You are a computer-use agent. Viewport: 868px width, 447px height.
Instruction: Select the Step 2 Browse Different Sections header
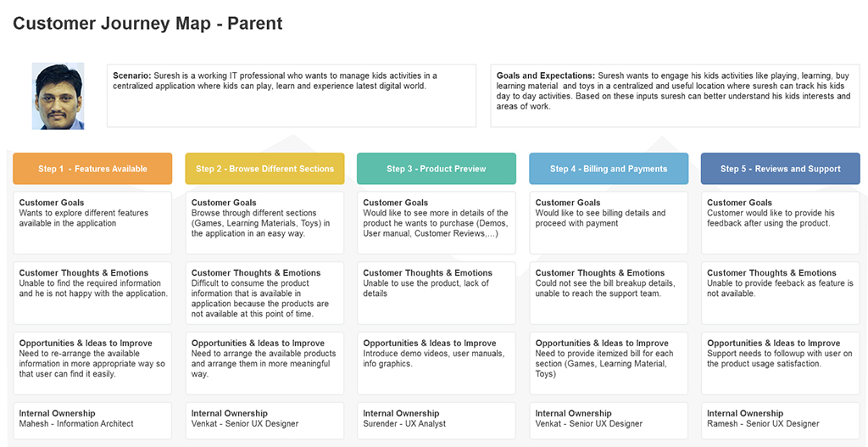pos(264,169)
